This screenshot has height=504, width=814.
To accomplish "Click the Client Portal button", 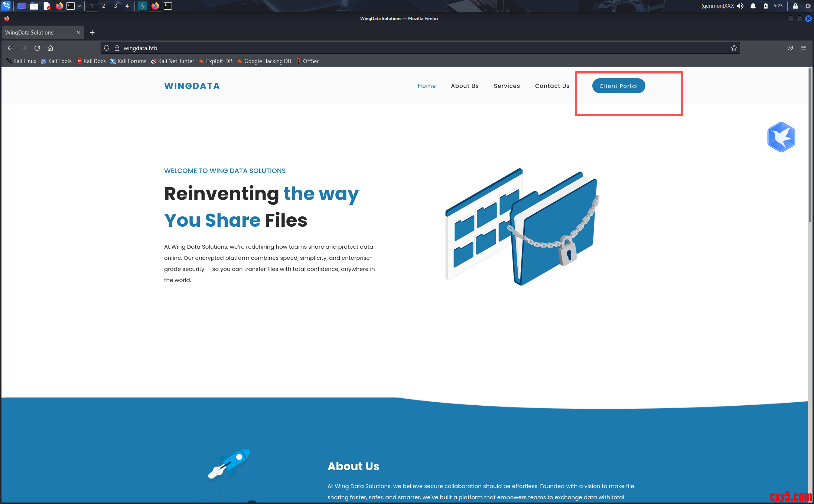I will click(618, 86).
